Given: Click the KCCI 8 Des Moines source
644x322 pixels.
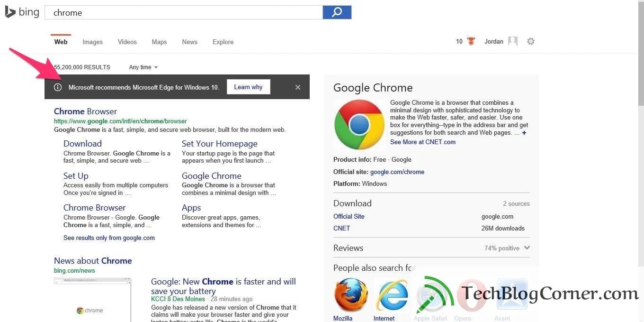Looking at the screenshot, I should [x=178, y=299].
